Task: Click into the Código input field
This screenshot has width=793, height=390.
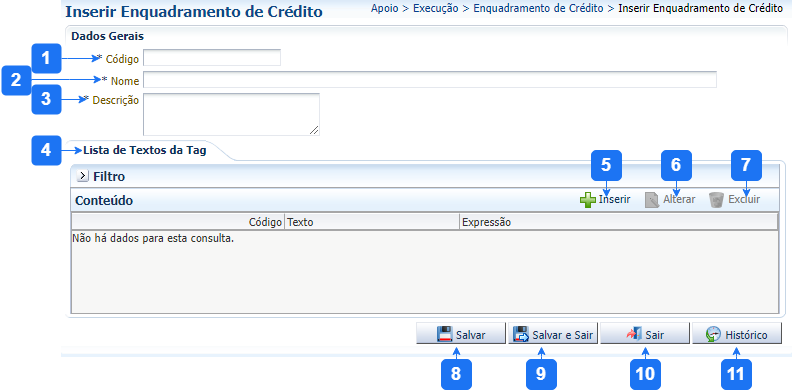Action: tap(212, 58)
